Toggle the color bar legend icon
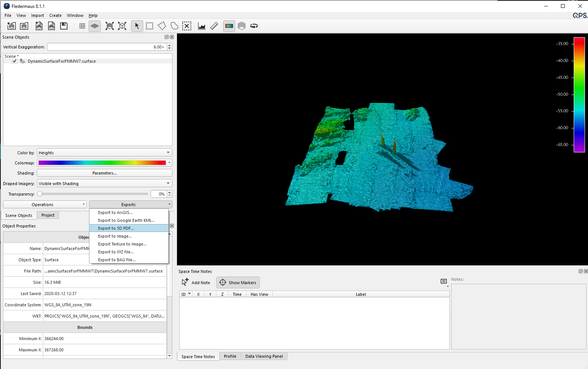Image resolution: width=588 pixels, height=369 pixels. 229,26
